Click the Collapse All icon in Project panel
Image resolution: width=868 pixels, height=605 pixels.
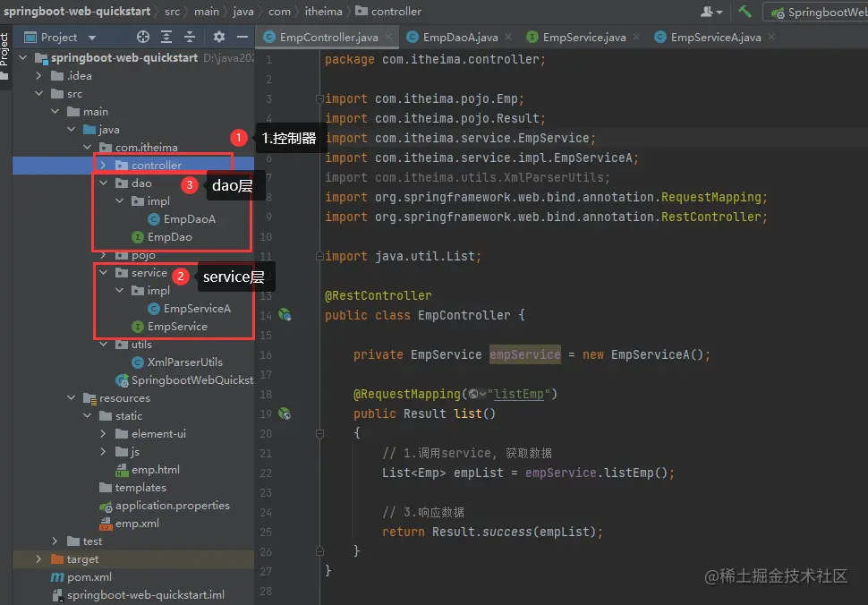tap(190, 37)
